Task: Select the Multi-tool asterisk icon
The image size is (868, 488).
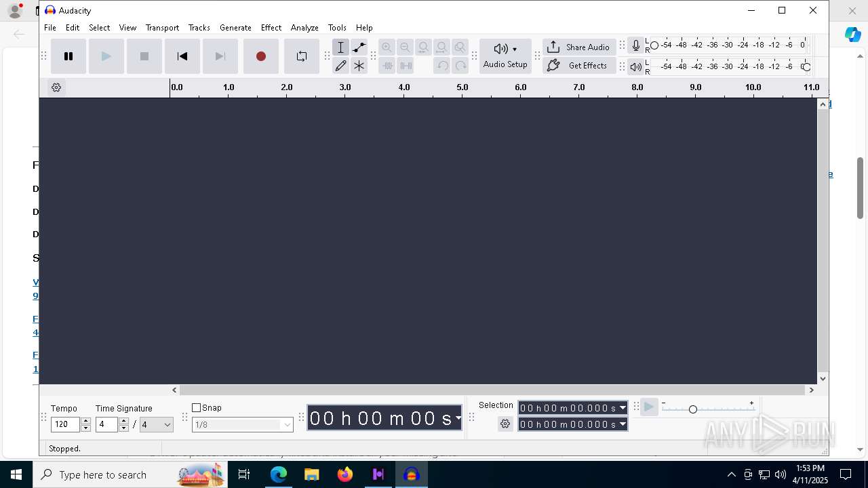Action: coord(359,66)
